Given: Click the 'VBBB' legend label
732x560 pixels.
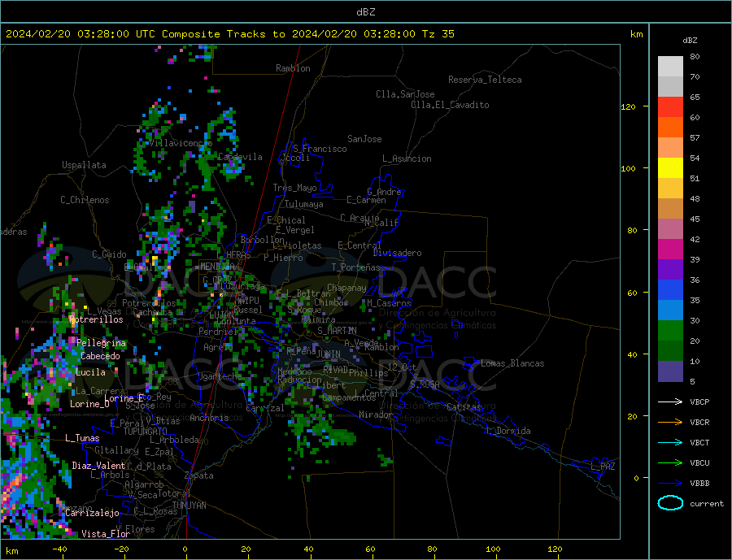Looking at the screenshot, I should pyautogui.click(x=699, y=484).
